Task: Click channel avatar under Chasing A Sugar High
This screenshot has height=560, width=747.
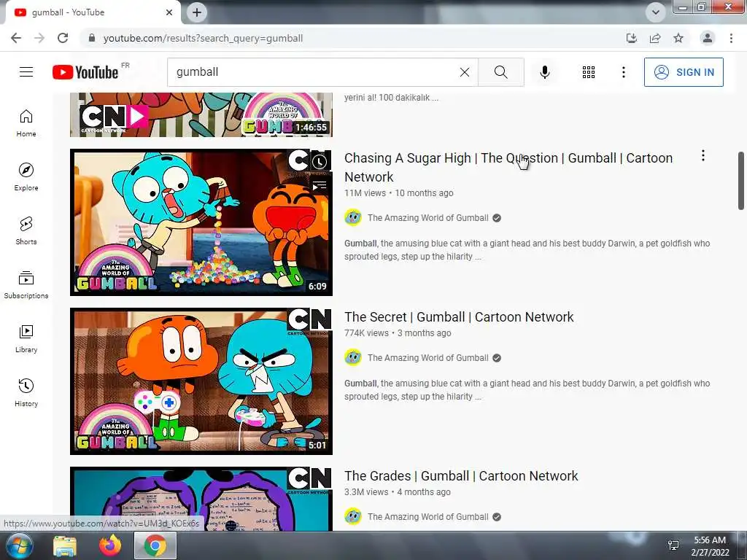Action: point(353,217)
